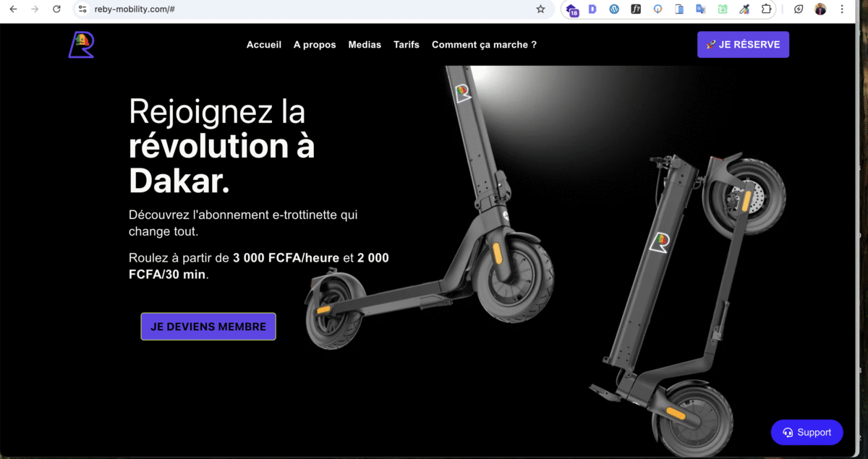
Task: Open the site information icon in address bar
Action: [x=82, y=9]
